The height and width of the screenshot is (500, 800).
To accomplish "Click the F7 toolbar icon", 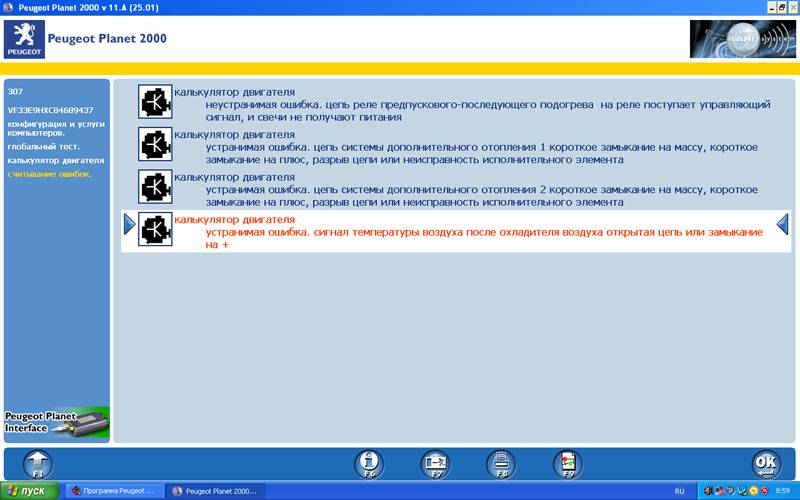I will (x=435, y=464).
